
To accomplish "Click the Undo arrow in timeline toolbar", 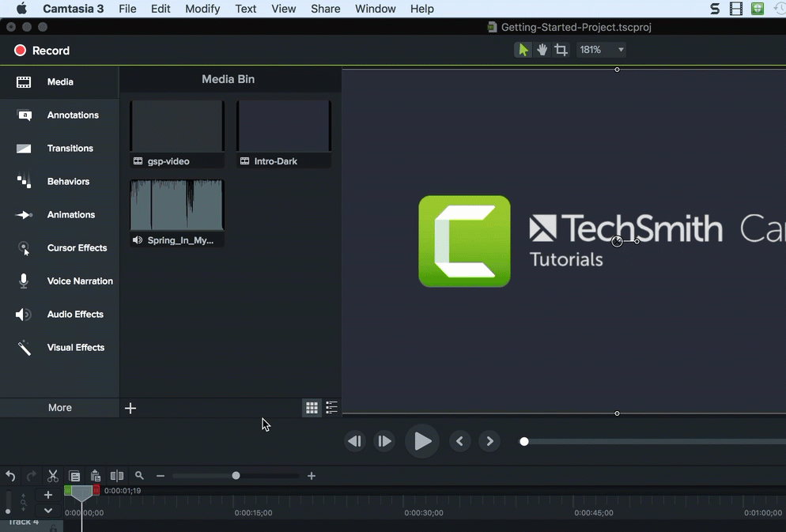I will coord(10,476).
